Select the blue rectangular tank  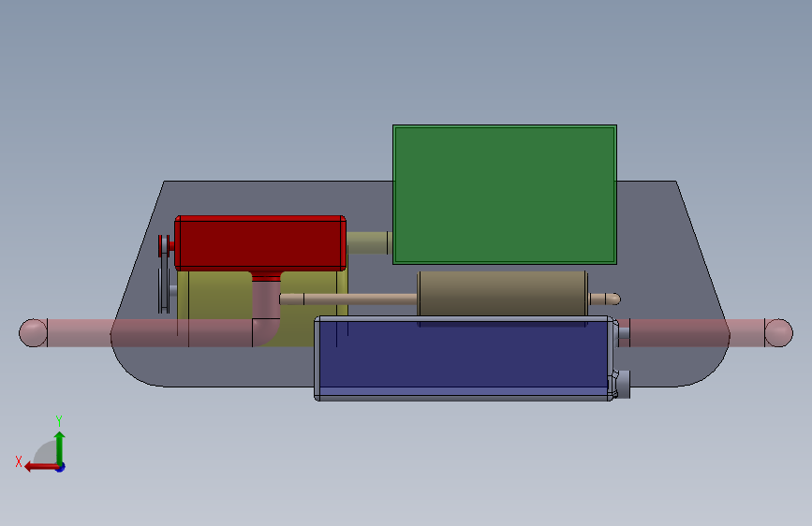click(x=464, y=358)
